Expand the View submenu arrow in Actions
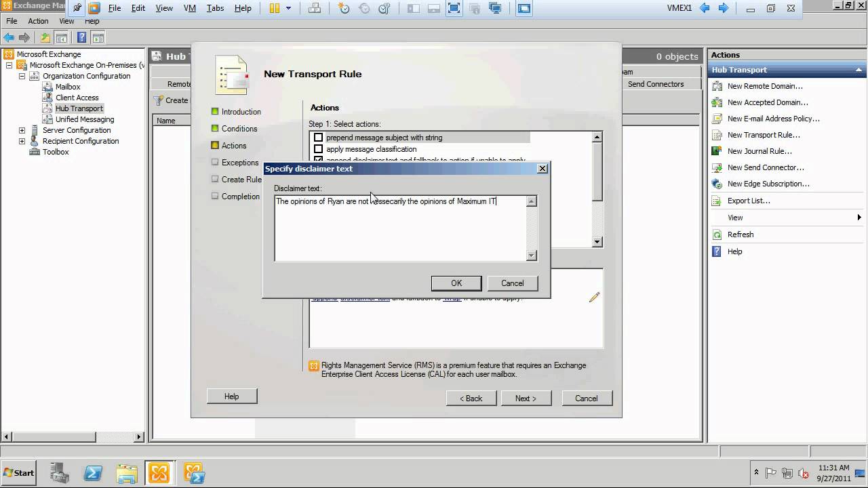Viewport: 868px width, 488px height. [x=859, y=218]
